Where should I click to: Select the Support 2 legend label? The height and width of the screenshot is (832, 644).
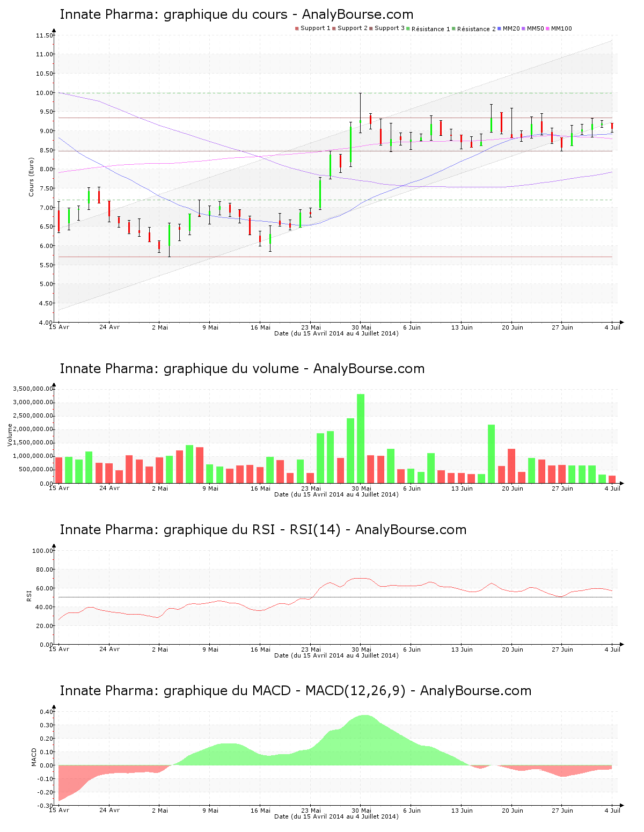pos(353,28)
